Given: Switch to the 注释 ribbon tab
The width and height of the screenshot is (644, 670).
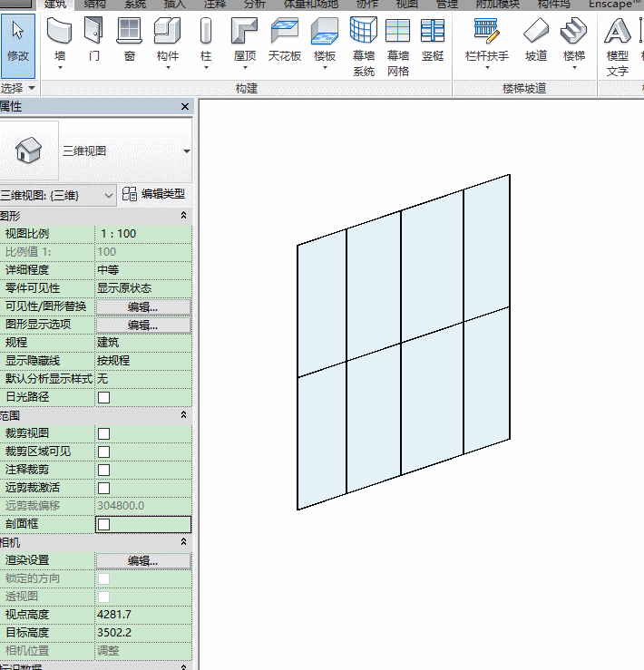Looking at the screenshot, I should click(215, 5).
